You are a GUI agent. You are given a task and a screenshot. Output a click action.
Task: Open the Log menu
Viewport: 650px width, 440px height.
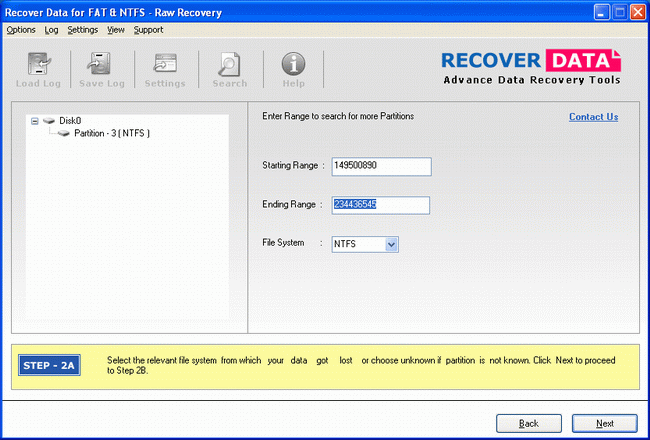(x=51, y=30)
